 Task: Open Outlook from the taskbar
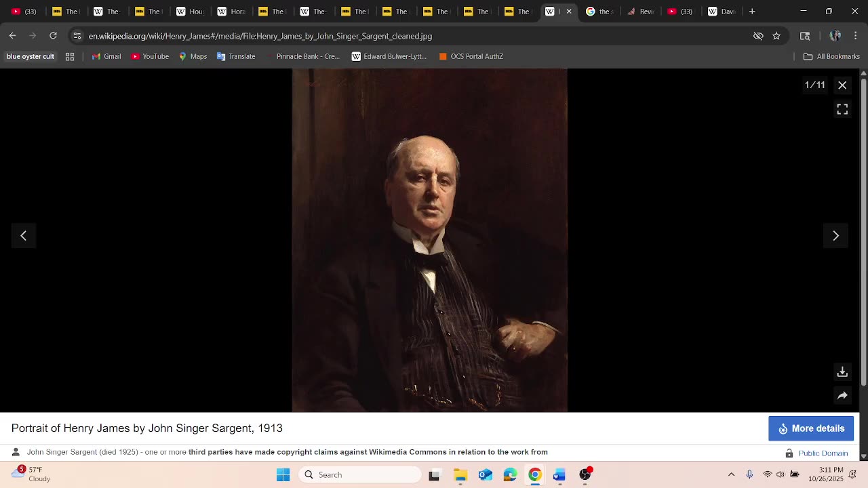(x=485, y=475)
